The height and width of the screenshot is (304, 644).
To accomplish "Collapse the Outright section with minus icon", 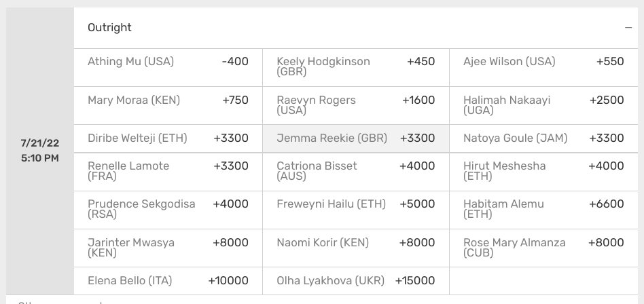I will pyautogui.click(x=628, y=28).
